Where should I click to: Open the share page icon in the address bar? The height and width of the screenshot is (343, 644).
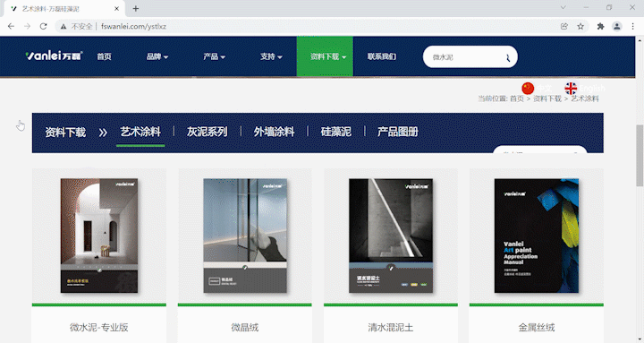point(564,26)
